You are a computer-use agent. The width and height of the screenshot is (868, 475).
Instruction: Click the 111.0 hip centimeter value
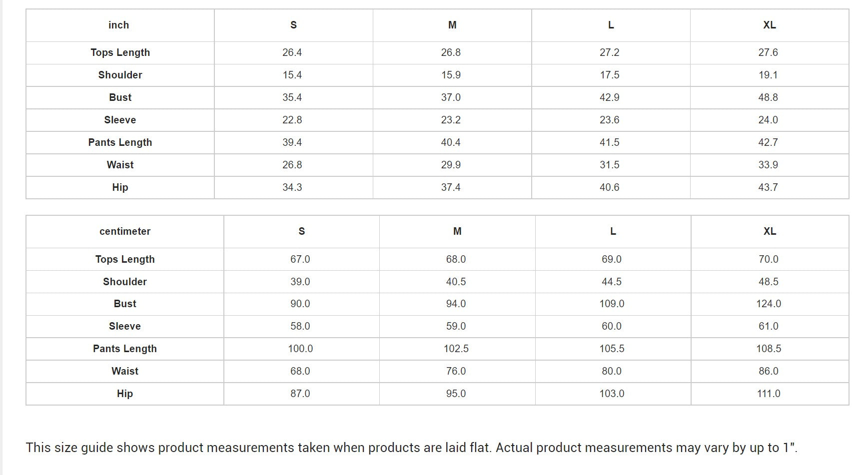(769, 394)
